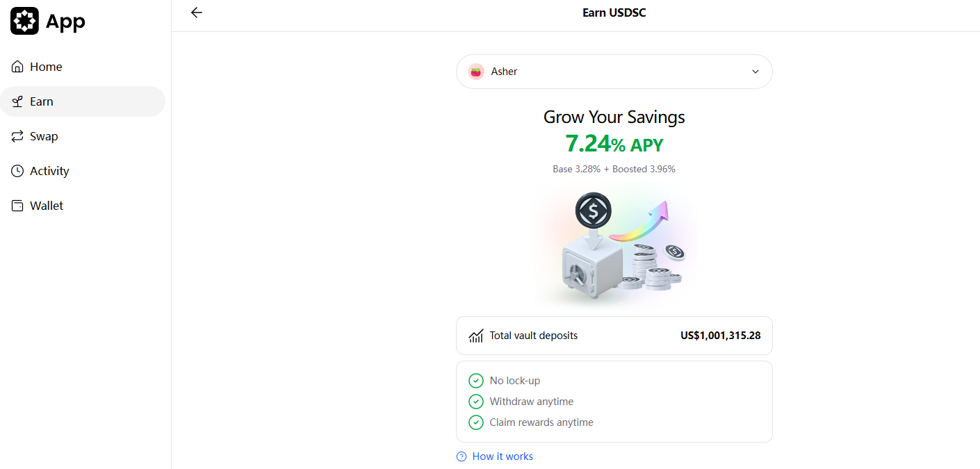Click the back arrow at top left
980x469 pixels.
point(197,13)
